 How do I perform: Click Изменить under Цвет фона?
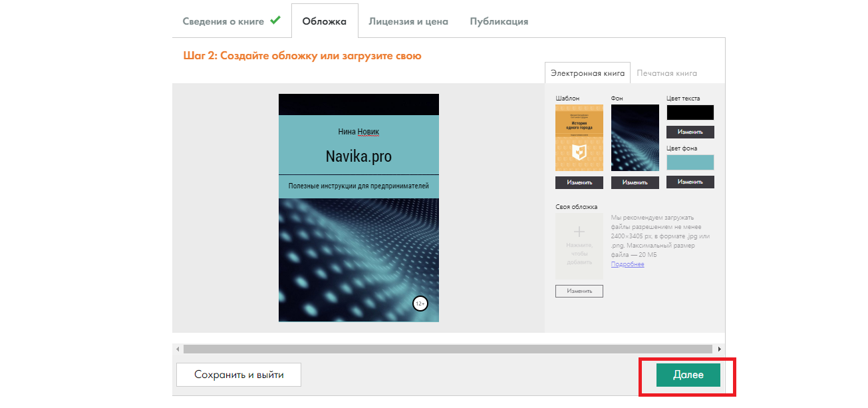pos(690,182)
